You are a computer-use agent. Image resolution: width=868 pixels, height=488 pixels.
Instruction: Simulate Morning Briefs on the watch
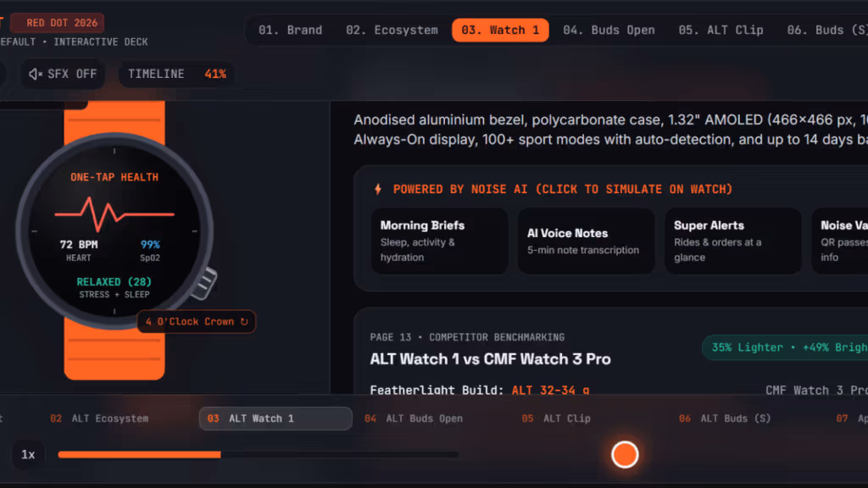[x=440, y=241]
